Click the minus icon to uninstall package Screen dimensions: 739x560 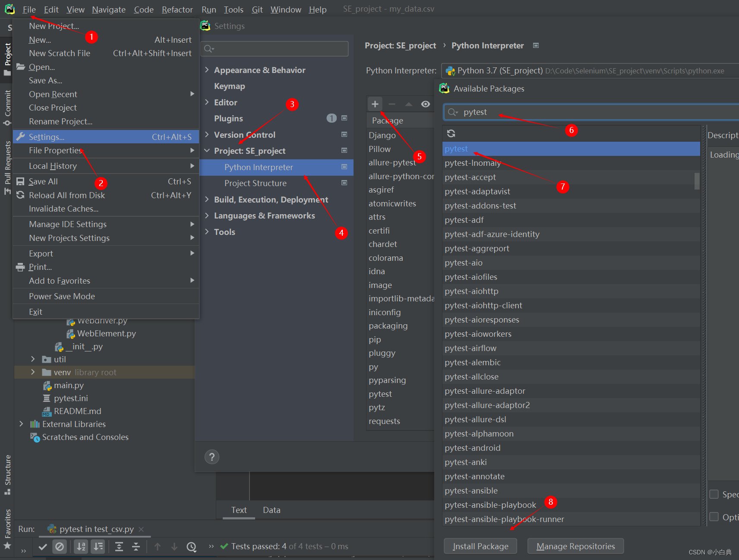(392, 104)
